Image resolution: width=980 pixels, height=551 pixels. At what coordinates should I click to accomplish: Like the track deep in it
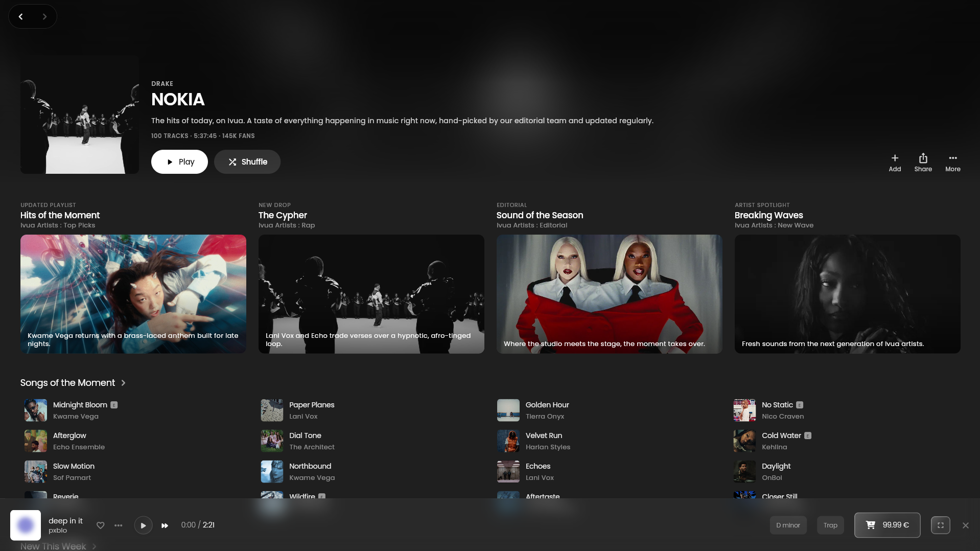click(x=101, y=525)
